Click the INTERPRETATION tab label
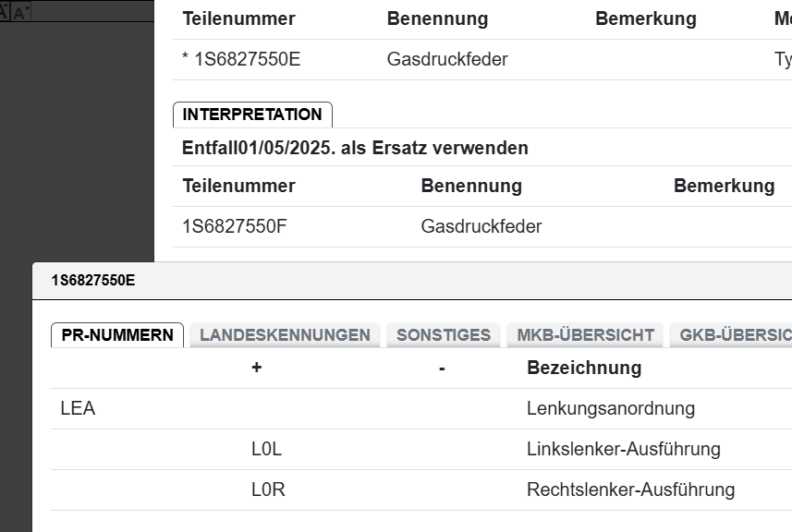The image size is (792, 532). point(252,115)
